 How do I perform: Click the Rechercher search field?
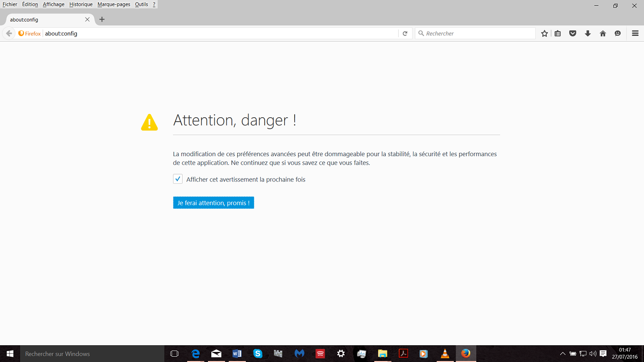point(477,34)
